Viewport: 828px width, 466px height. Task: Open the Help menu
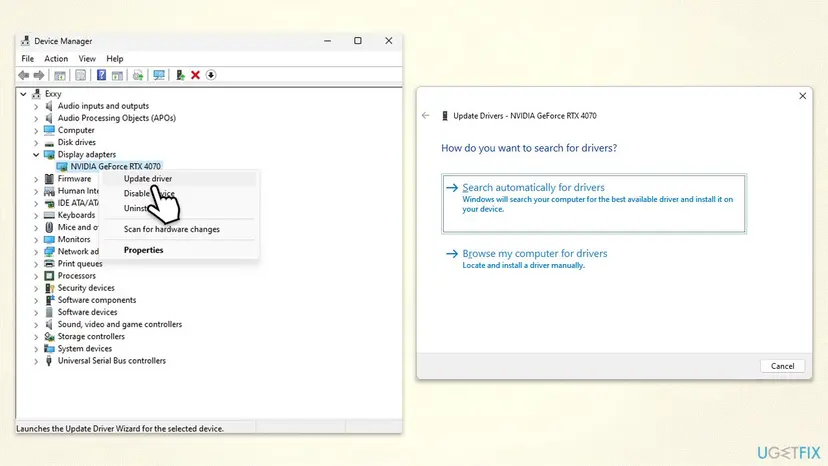[115, 59]
